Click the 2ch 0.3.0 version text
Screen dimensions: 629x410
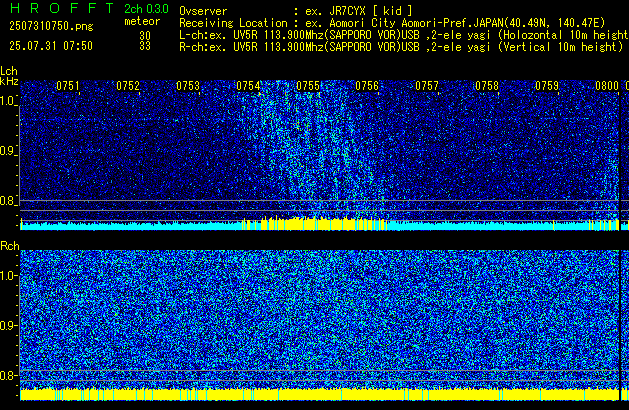tap(146, 9)
